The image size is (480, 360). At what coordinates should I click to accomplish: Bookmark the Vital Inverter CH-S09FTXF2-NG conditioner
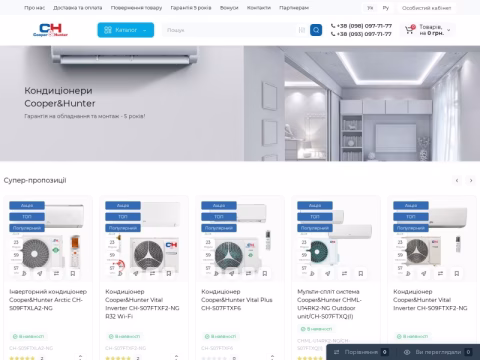point(457,273)
